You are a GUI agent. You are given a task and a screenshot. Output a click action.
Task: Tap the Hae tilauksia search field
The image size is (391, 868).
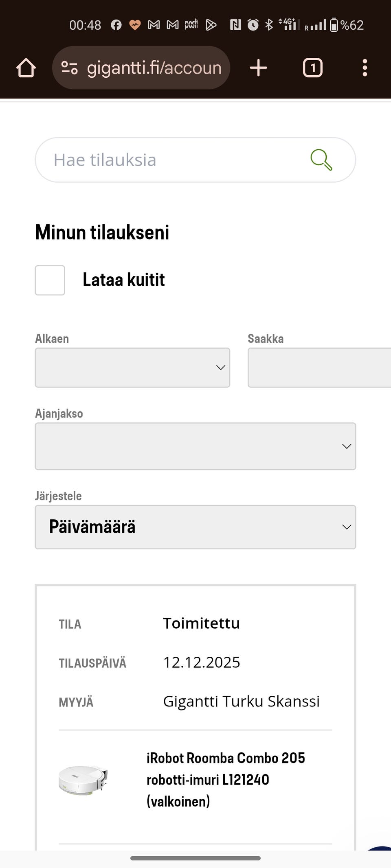click(163, 159)
